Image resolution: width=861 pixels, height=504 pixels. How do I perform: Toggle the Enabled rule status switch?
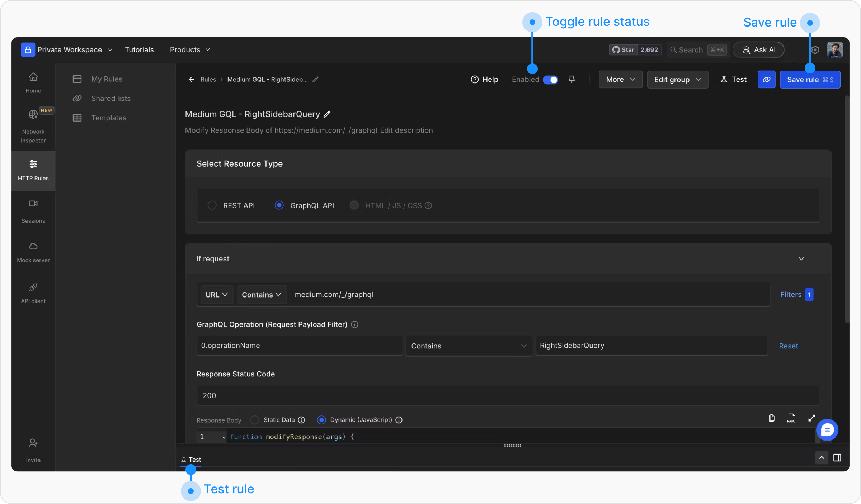(550, 80)
